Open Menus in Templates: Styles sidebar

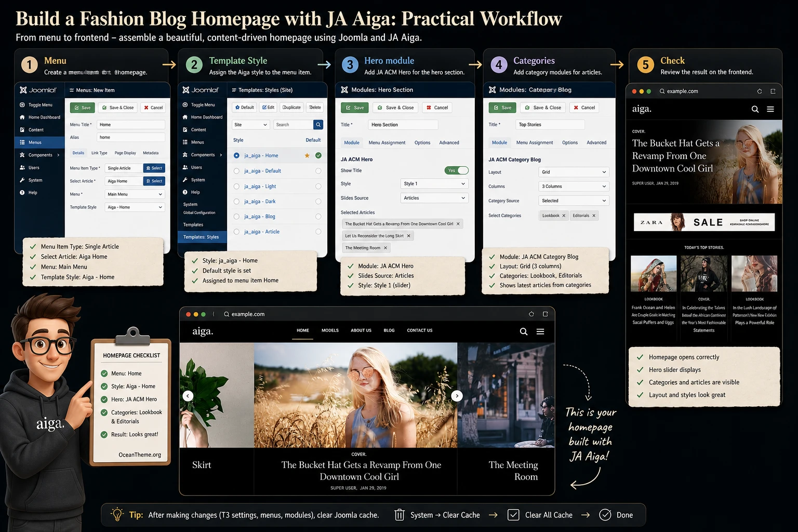point(193,142)
